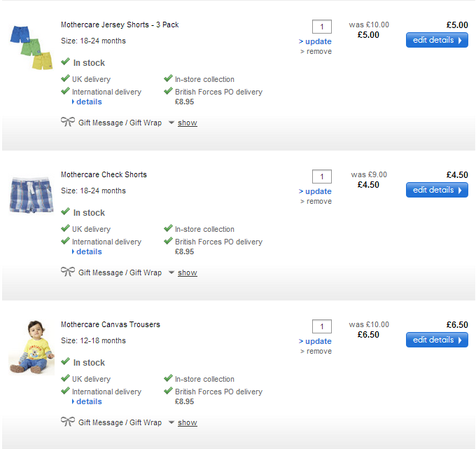This screenshot has height=449, width=476.
Task: Click edit details button for Jersey Shorts
Action: click(437, 40)
